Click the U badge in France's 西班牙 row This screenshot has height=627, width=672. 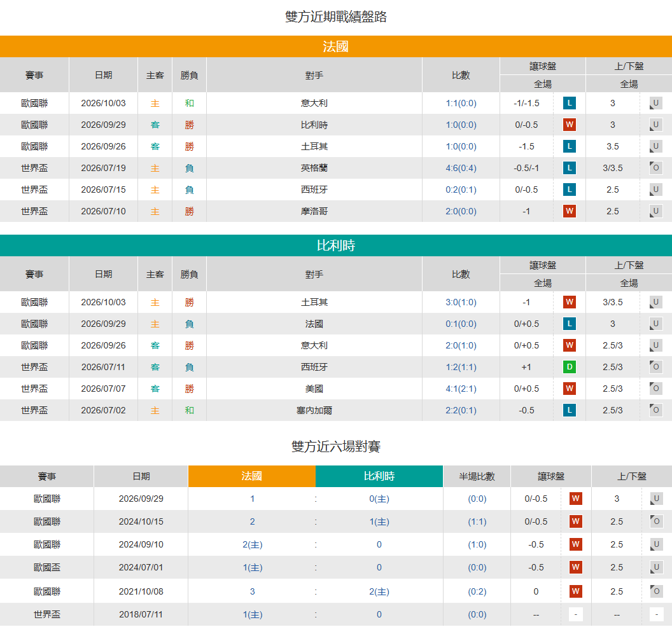click(655, 189)
